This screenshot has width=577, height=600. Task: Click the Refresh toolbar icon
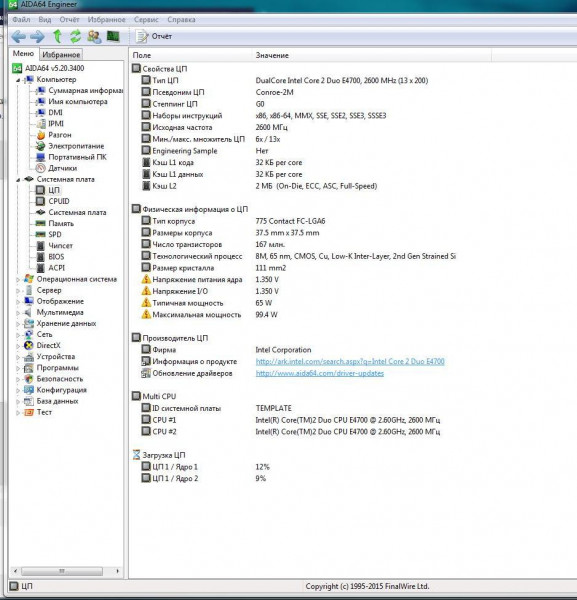75,36
